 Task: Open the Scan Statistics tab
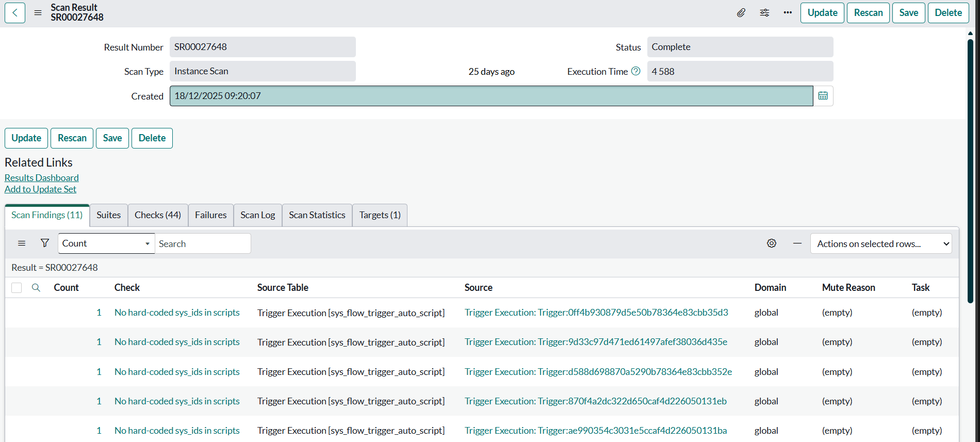coord(317,215)
